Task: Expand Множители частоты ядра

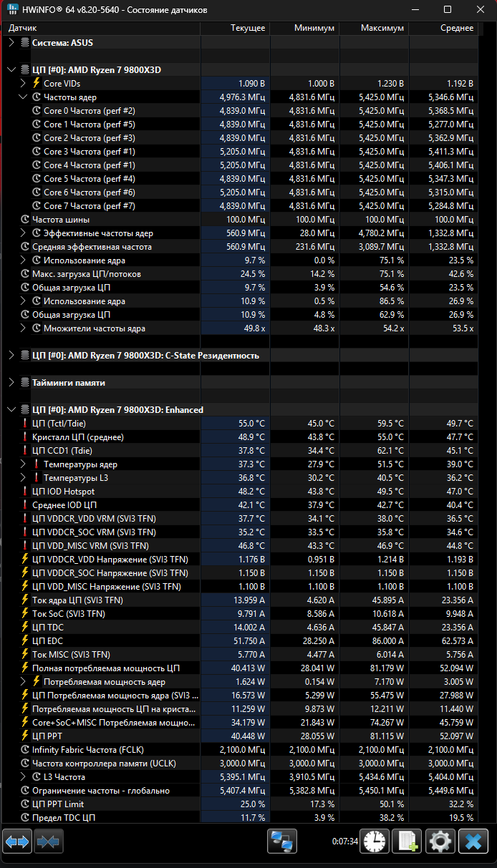Action: tap(24, 328)
